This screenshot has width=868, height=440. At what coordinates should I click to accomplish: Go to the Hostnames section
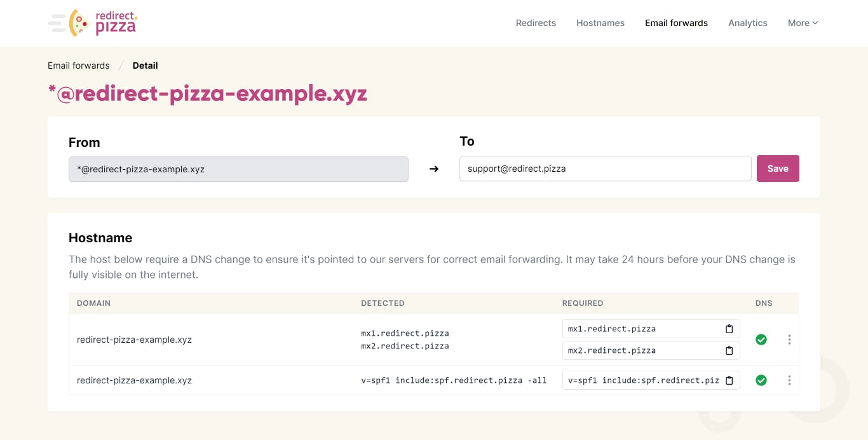(600, 23)
